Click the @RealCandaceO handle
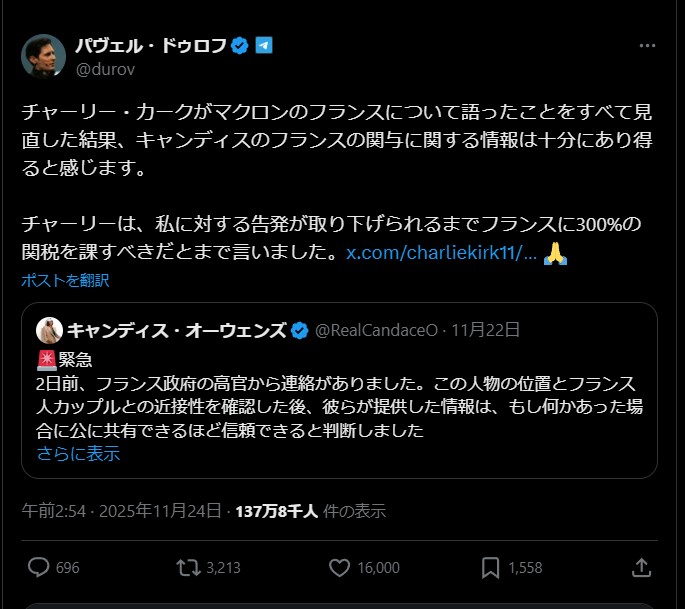This screenshot has height=609, width=685. click(377, 330)
